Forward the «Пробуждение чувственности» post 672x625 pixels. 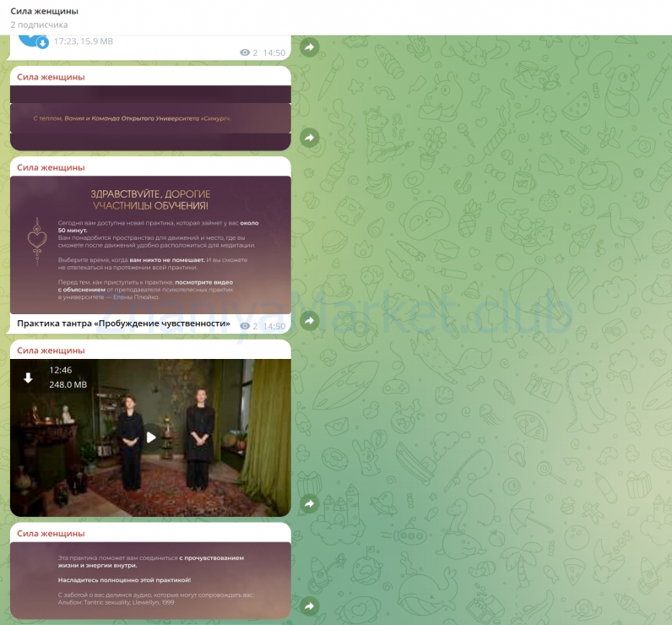[309, 321]
